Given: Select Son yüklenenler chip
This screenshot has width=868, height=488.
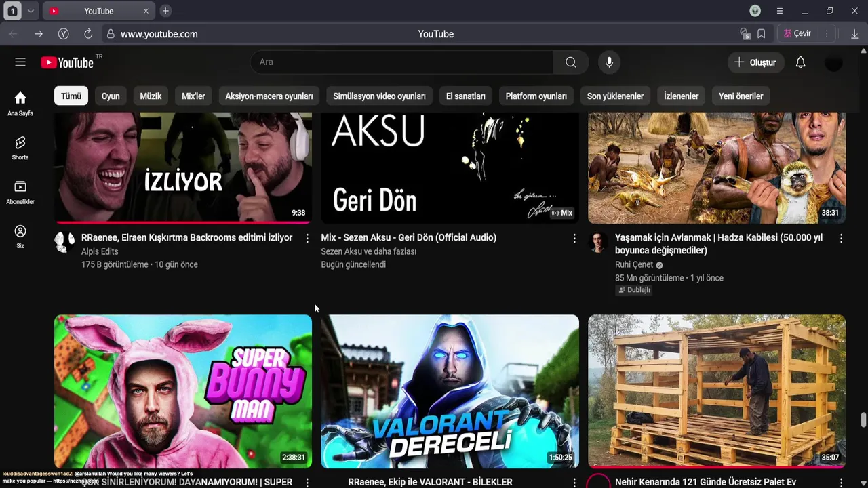Looking at the screenshot, I should point(615,96).
